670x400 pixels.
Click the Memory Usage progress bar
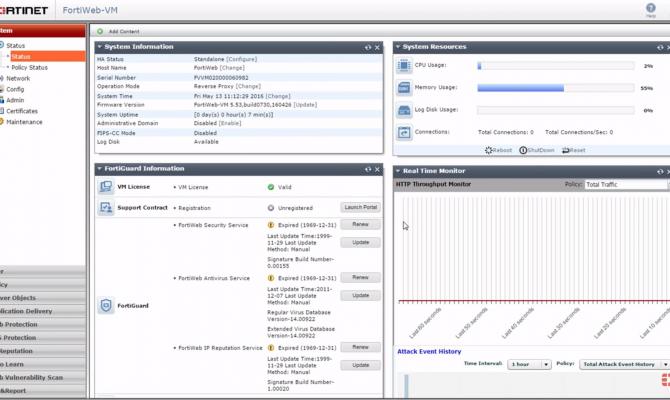(x=555, y=88)
